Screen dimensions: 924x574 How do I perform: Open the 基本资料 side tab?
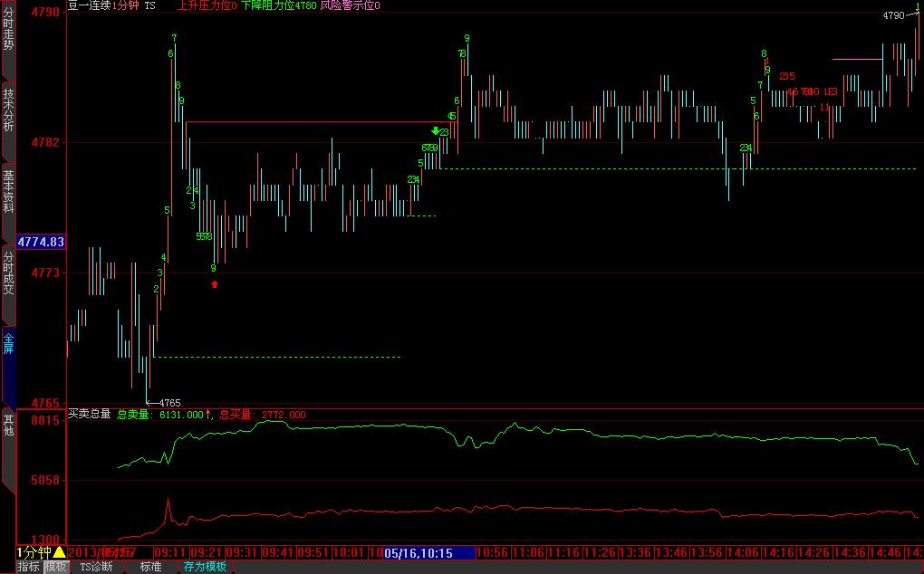[x=8, y=191]
